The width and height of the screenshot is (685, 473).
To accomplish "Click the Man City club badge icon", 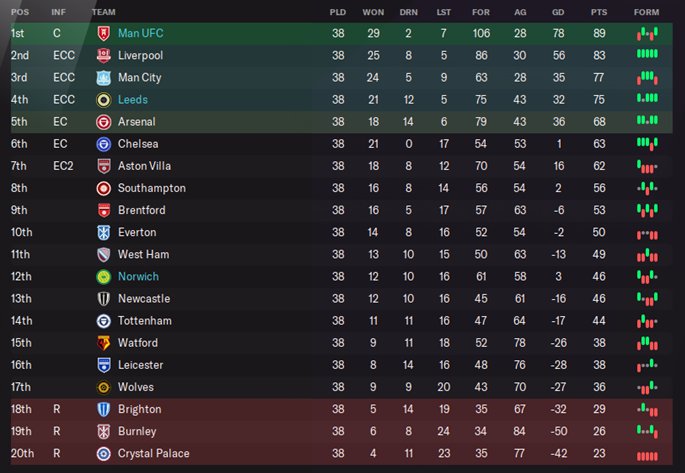I will [104, 78].
